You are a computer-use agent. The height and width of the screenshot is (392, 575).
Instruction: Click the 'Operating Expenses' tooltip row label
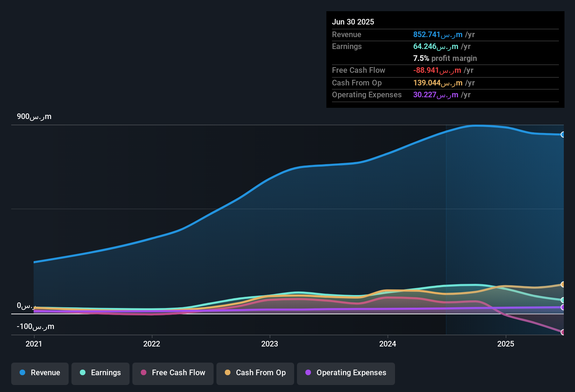point(367,95)
